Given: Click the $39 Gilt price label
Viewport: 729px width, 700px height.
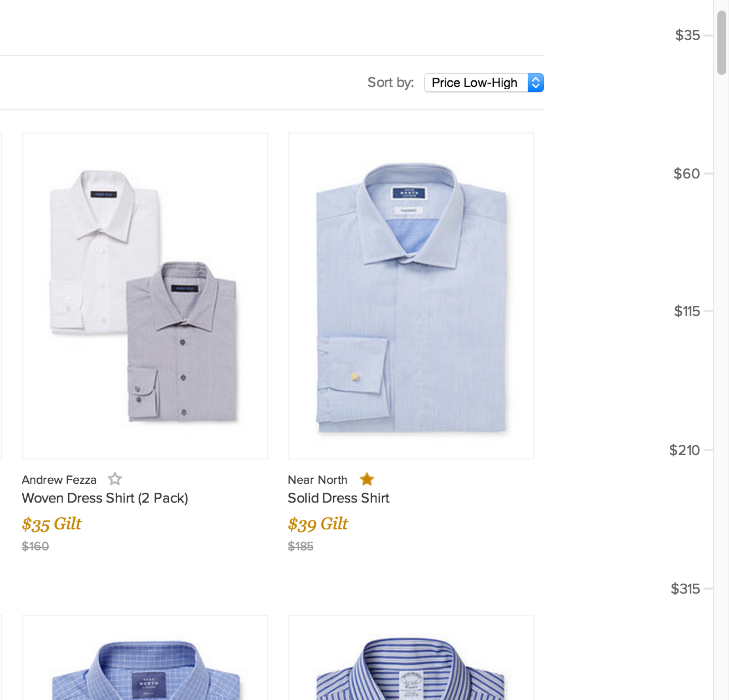Looking at the screenshot, I should [x=317, y=524].
